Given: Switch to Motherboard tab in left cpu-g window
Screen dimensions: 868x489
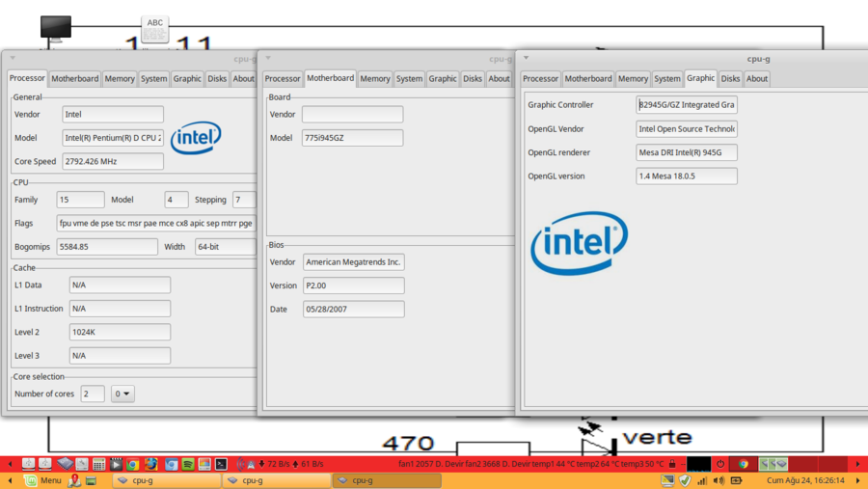Looking at the screenshot, I should (74, 79).
